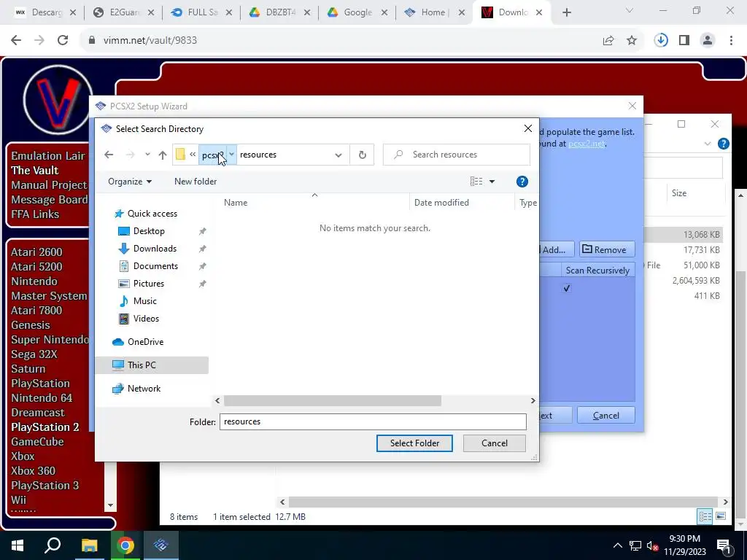Open Music in navigation pane
The height and width of the screenshot is (560, 747).
(x=145, y=301)
